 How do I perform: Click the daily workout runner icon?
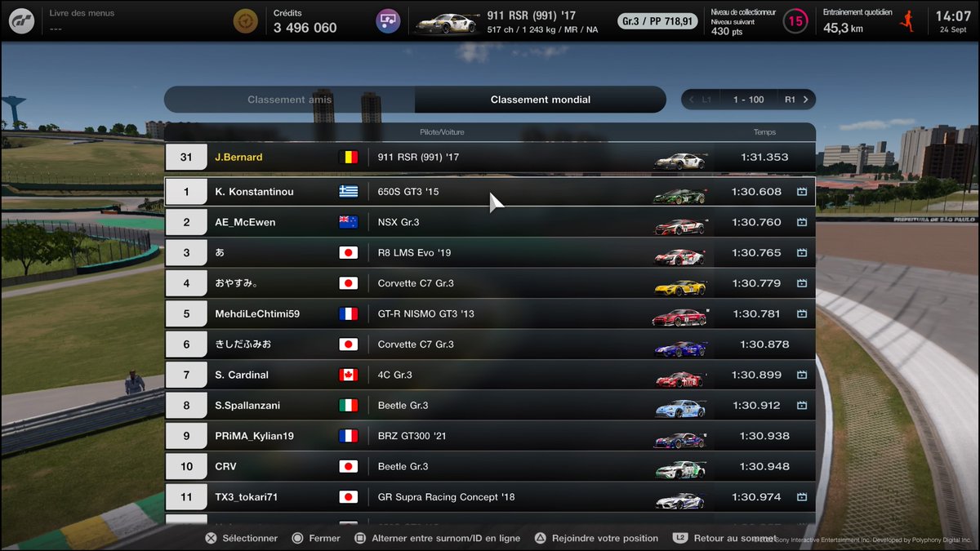pos(906,22)
